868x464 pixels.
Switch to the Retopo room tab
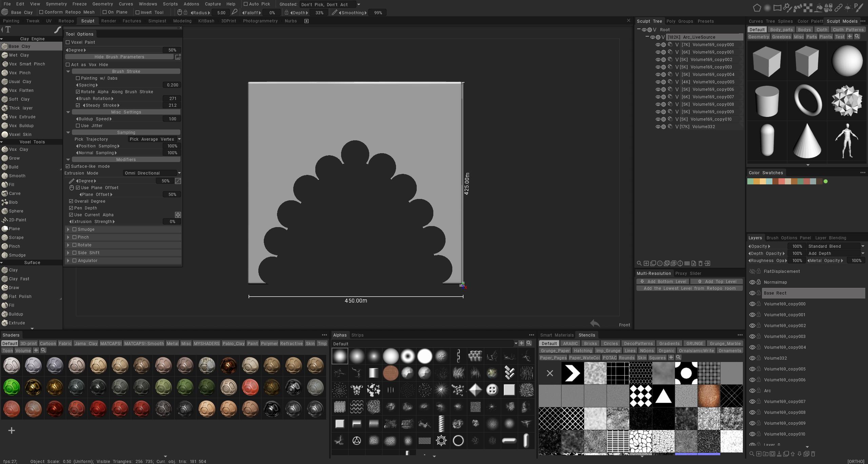66,21
